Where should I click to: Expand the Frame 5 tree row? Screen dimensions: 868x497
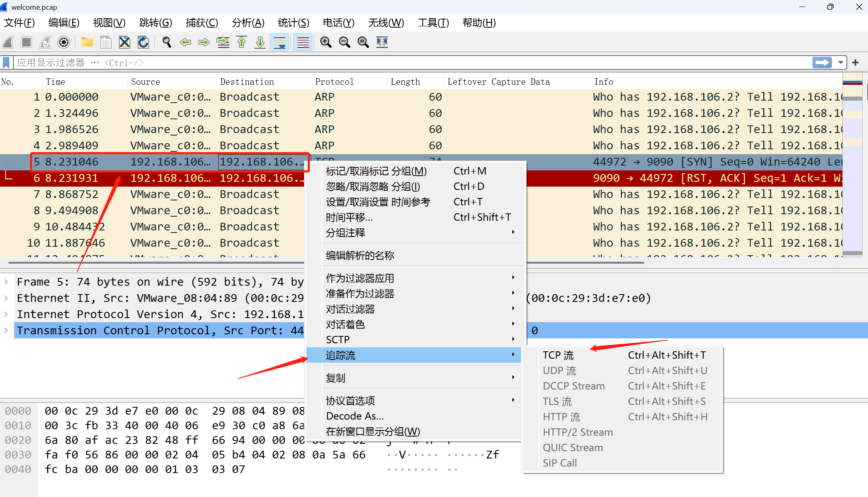click(x=6, y=282)
